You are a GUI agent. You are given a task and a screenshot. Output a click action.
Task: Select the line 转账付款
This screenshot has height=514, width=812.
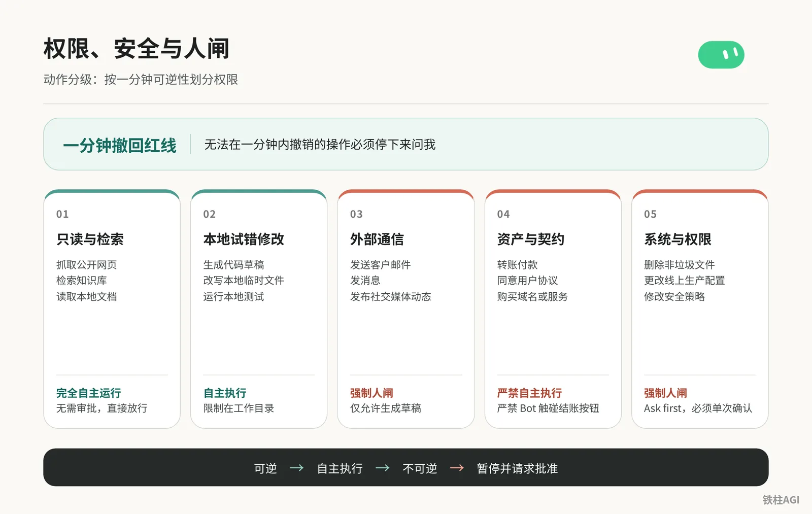click(x=518, y=264)
